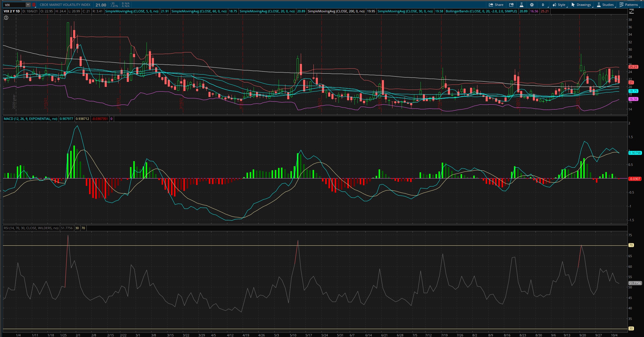Select the BollingerBands study label

482,11
